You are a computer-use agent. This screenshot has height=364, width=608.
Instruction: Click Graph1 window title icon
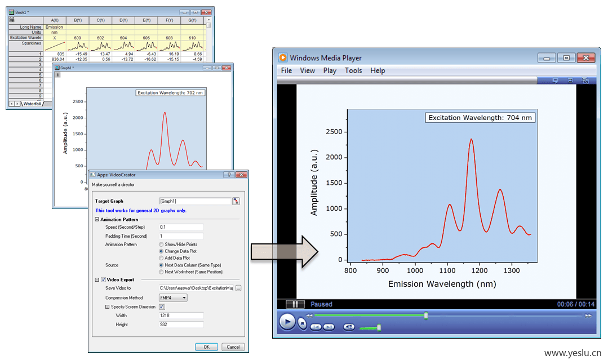click(x=56, y=68)
